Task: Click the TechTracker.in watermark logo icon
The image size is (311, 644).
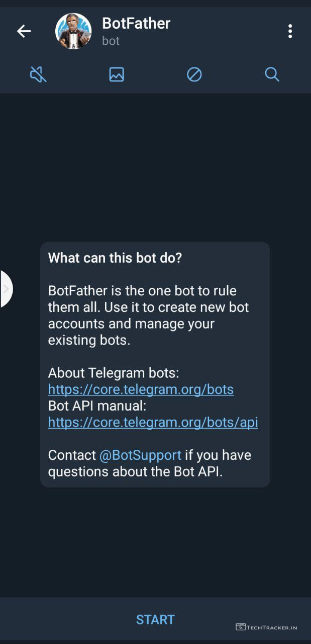Action: 241,627
